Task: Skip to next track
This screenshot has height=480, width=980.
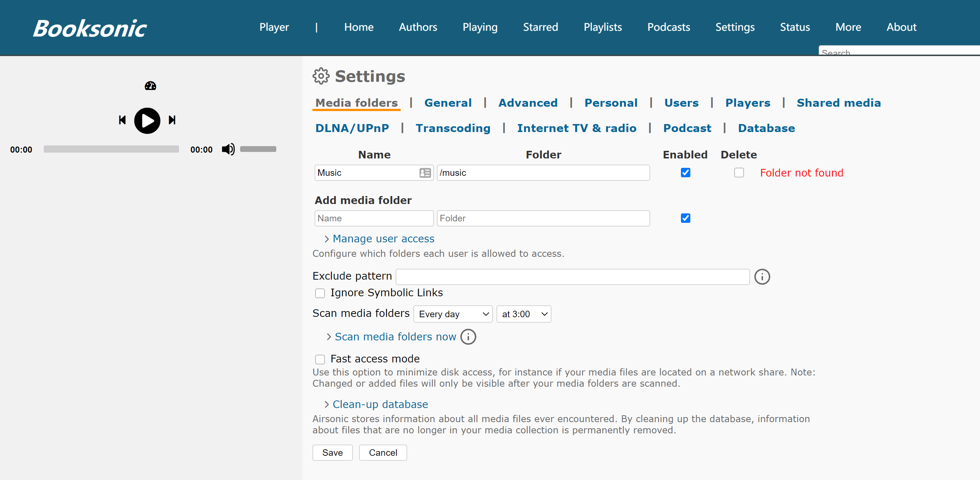Action: pyautogui.click(x=172, y=120)
